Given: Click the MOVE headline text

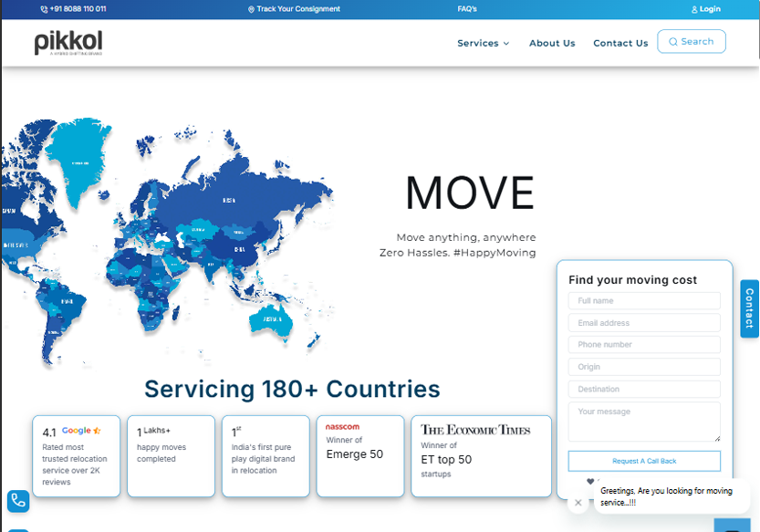Looking at the screenshot, I should pos(470,193).
